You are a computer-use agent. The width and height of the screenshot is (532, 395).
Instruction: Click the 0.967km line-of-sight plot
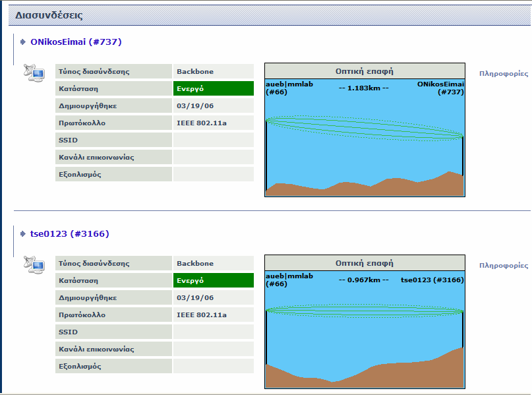pyautogui.click(x=365, y=330)
